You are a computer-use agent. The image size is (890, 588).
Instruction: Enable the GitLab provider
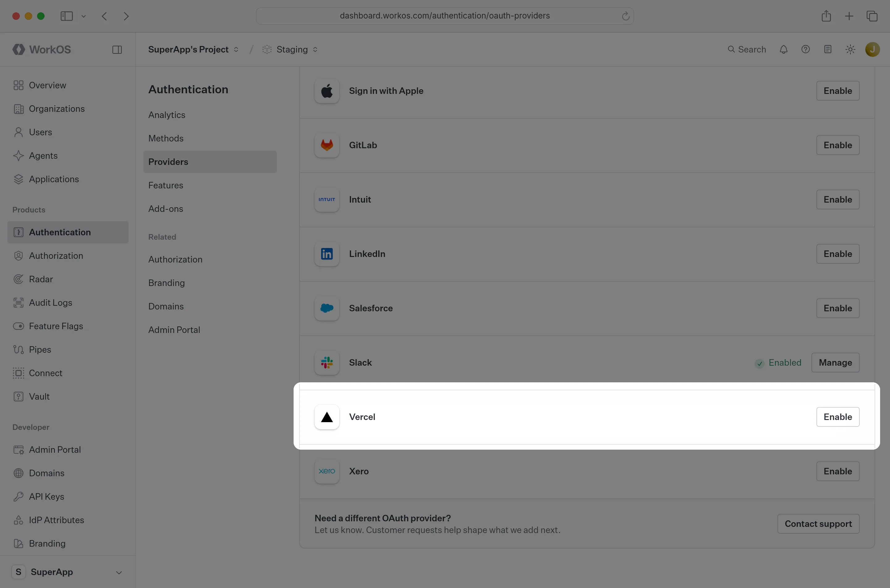pyautogui.click(x=838, y=145)
